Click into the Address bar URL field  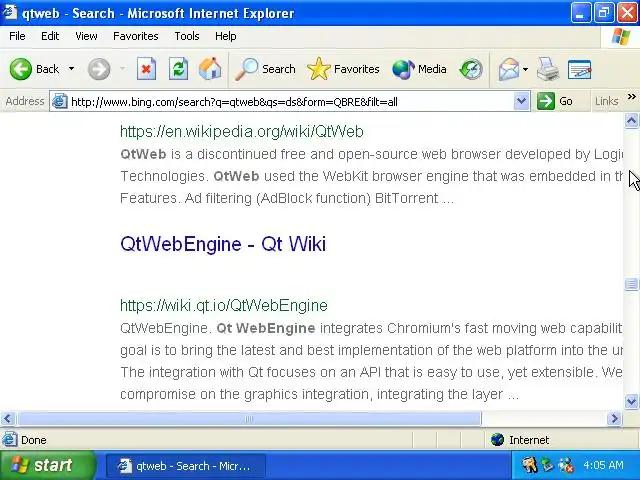tap(290, 102)
